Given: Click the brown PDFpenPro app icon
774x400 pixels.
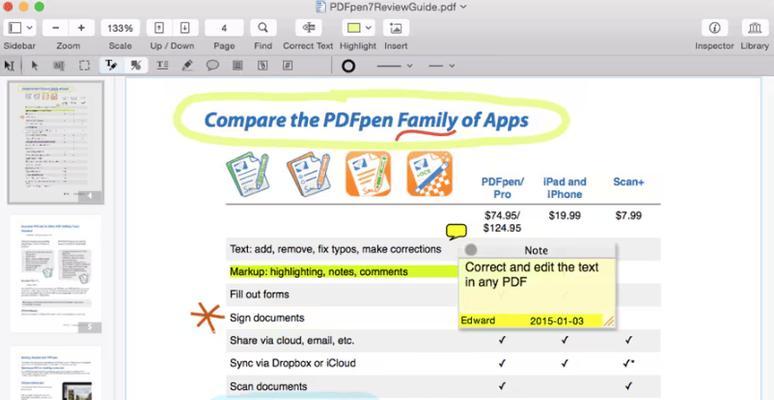Looking at the screenshot, I should [308, 175].
